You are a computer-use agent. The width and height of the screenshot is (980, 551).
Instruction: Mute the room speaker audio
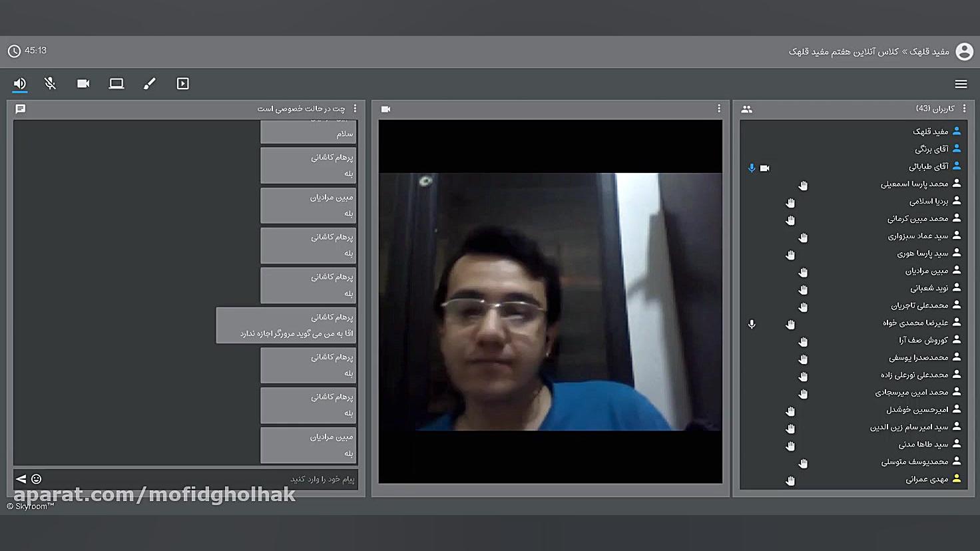[x=20, y=84]
